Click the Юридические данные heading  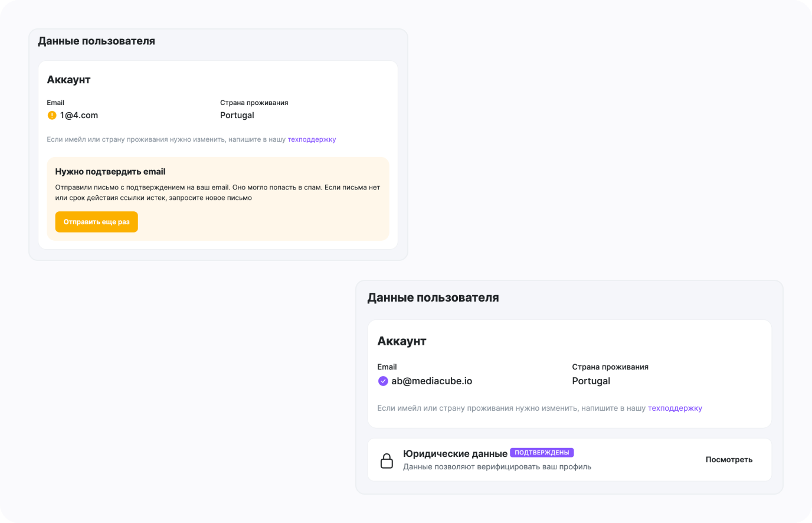point(455,453)
